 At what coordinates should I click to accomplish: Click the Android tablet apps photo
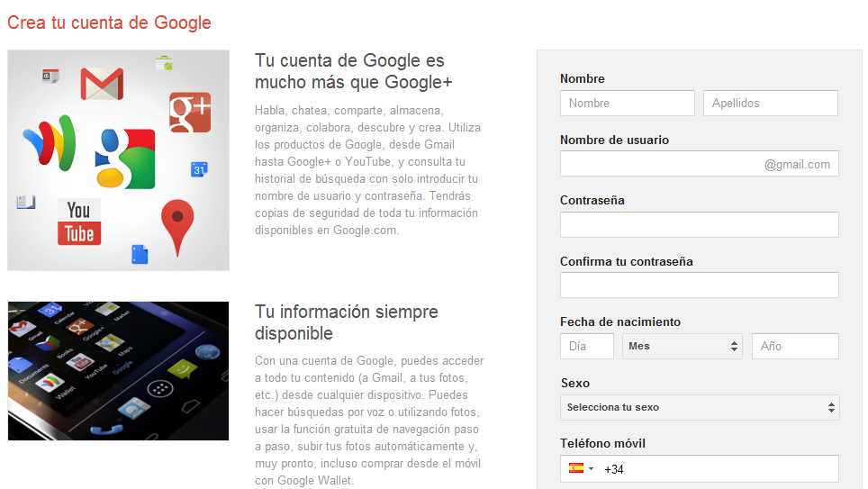tap(118, 371)
